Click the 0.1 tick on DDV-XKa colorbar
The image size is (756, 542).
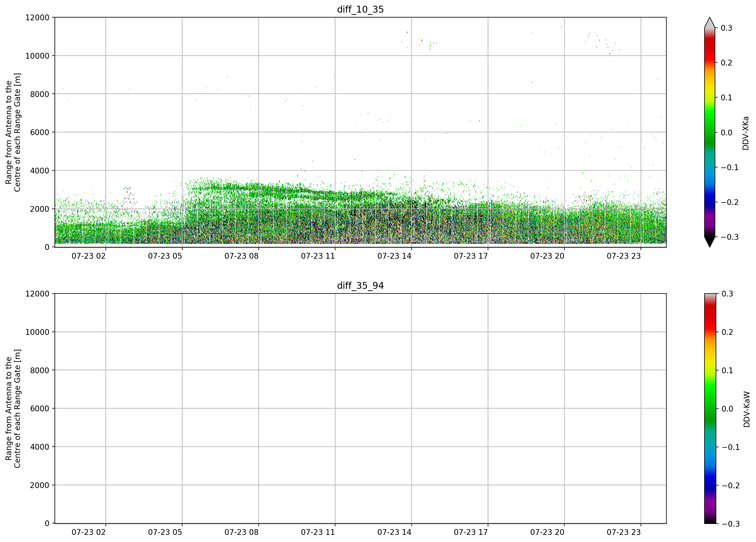(x=726, y=98)
